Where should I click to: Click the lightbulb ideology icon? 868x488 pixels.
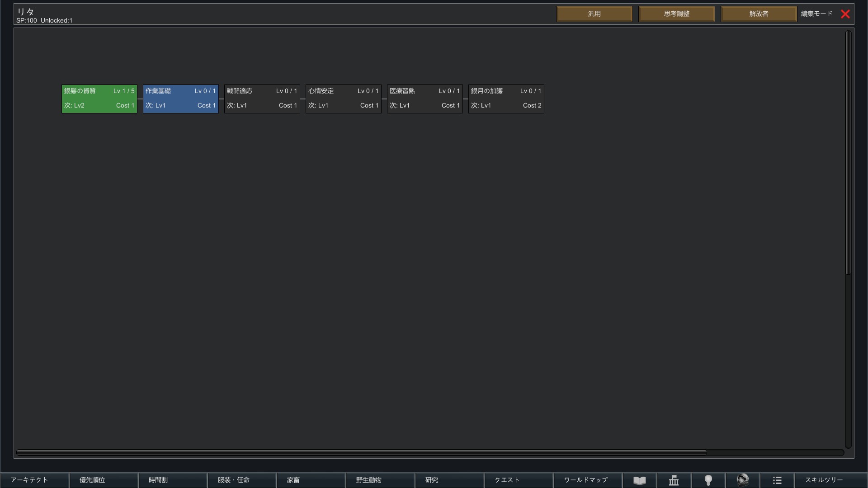708,480
